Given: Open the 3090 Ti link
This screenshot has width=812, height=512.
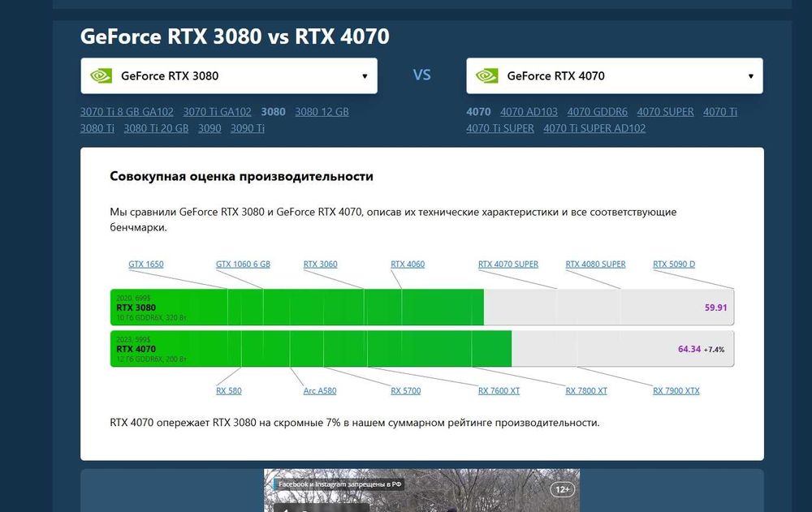Looking at the screenshot, I should click(x=248, y=128).
